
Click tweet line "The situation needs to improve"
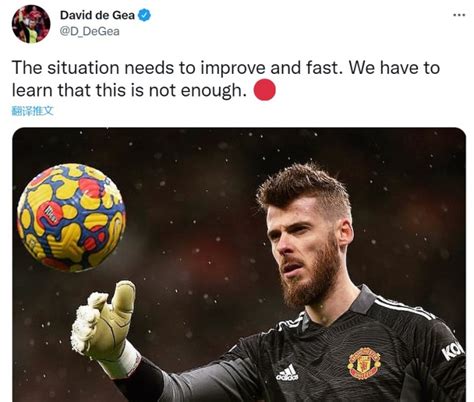click(x=139, y=68)
